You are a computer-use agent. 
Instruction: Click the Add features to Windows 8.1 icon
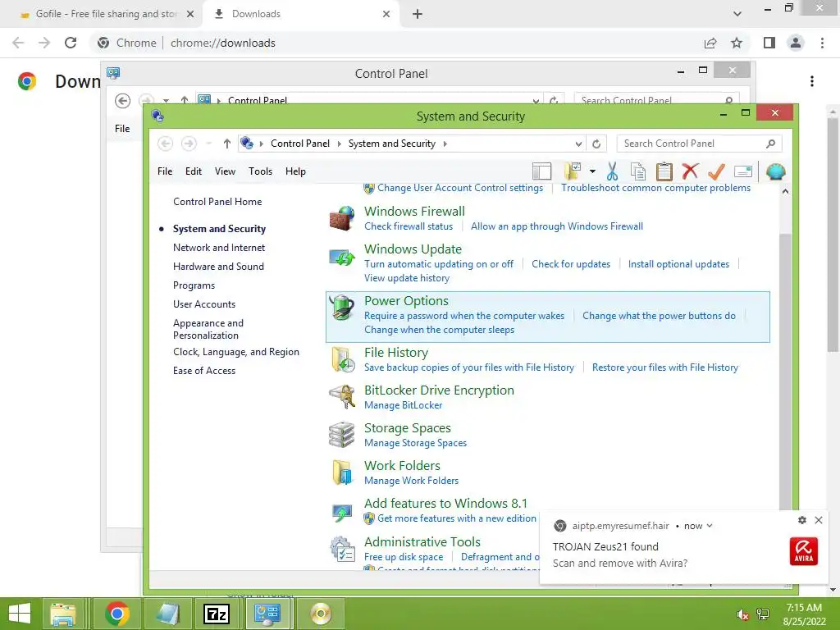point(342,513)
